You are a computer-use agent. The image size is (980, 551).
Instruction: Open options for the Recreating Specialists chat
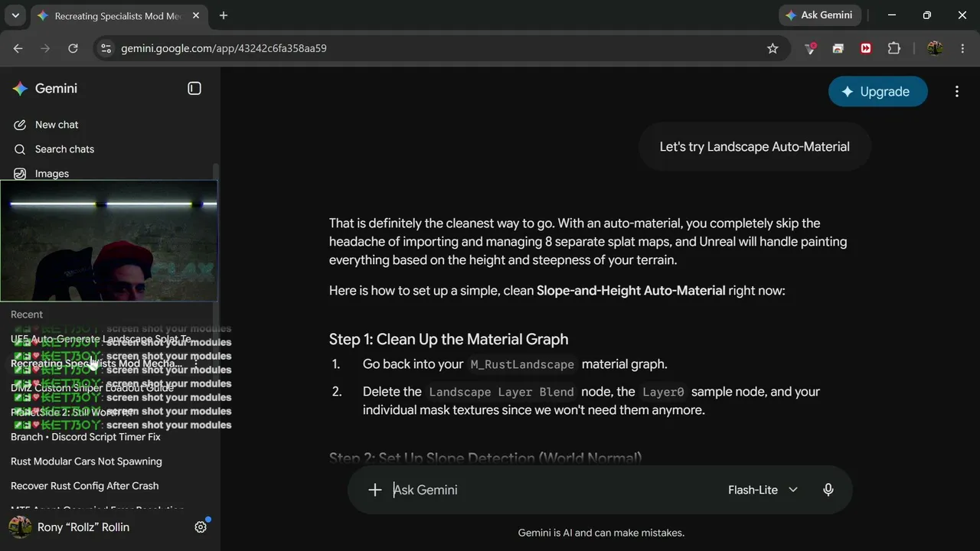point(196,364)
